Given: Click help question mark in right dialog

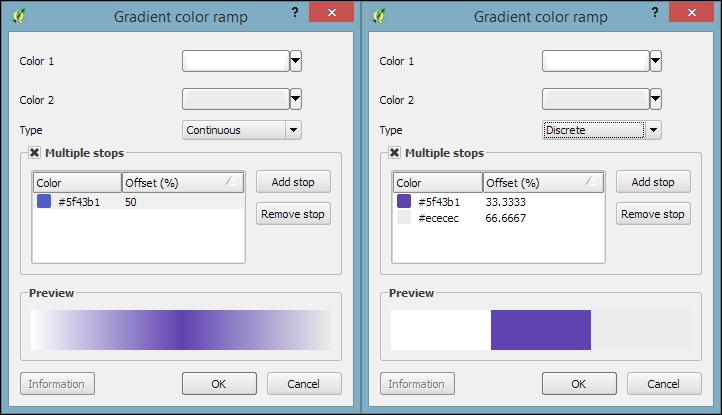Looking at the screenshot, I should 655,12.
